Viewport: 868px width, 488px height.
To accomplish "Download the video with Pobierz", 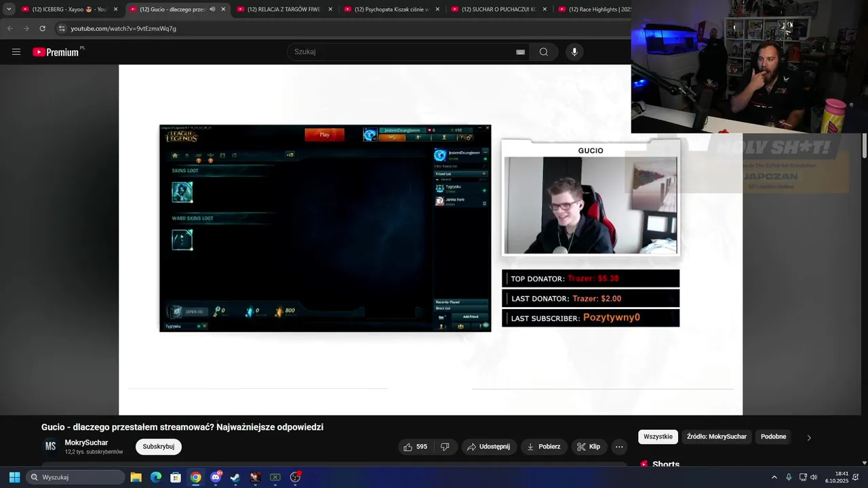I will (544, 447).
